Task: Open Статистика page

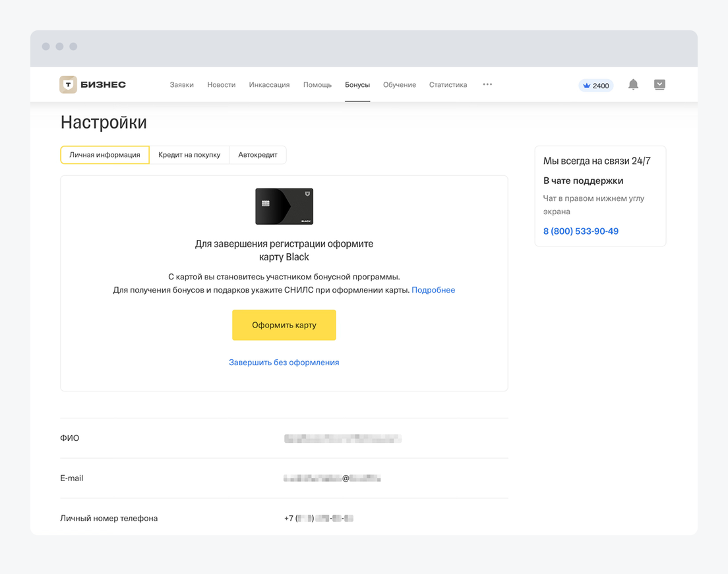Action: pyautogui.click(x=448, y=85)
